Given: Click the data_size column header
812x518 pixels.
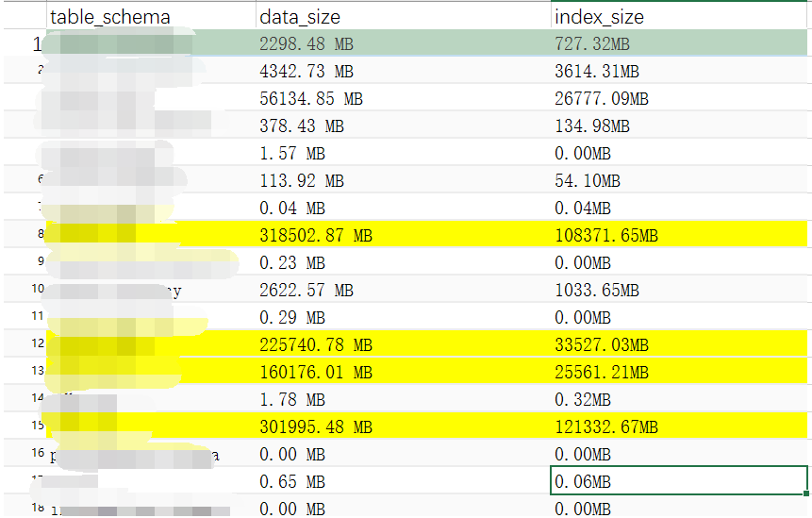Looking at the screenshot, I should 300,17.
